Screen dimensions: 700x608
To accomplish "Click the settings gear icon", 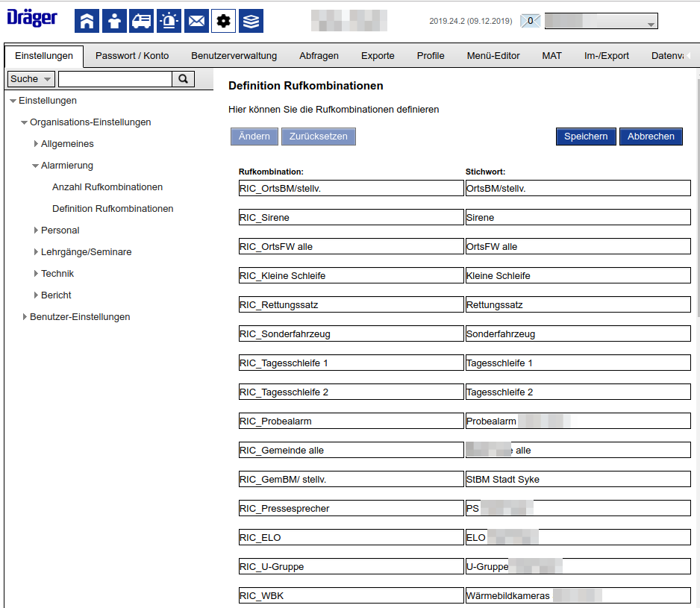I will (223, 21).
